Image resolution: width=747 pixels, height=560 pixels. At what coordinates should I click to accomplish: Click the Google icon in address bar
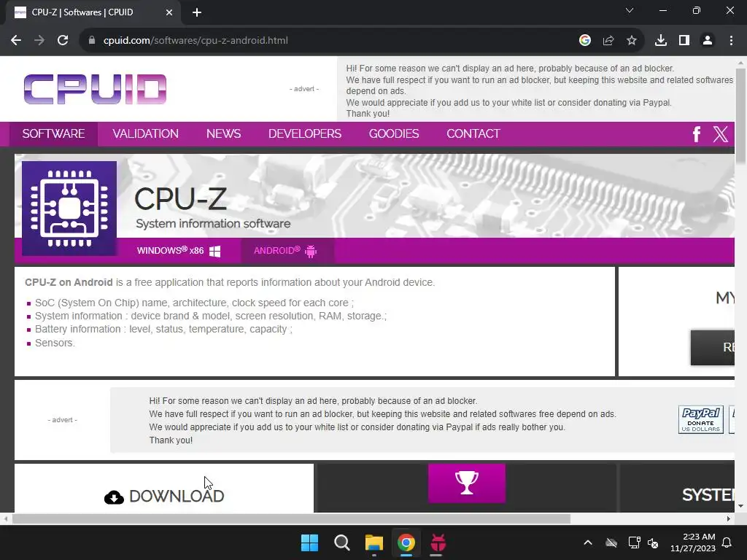(x=584, y=41)
